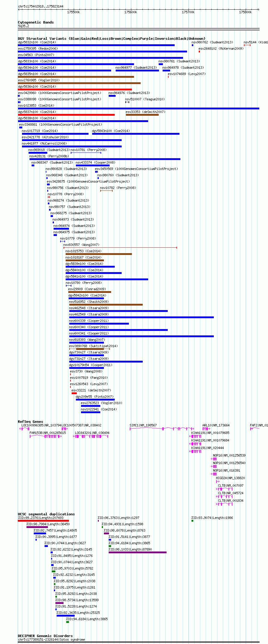
Task: Click nsv1015753 (Coe2014) label
Action: click(83, 251)
